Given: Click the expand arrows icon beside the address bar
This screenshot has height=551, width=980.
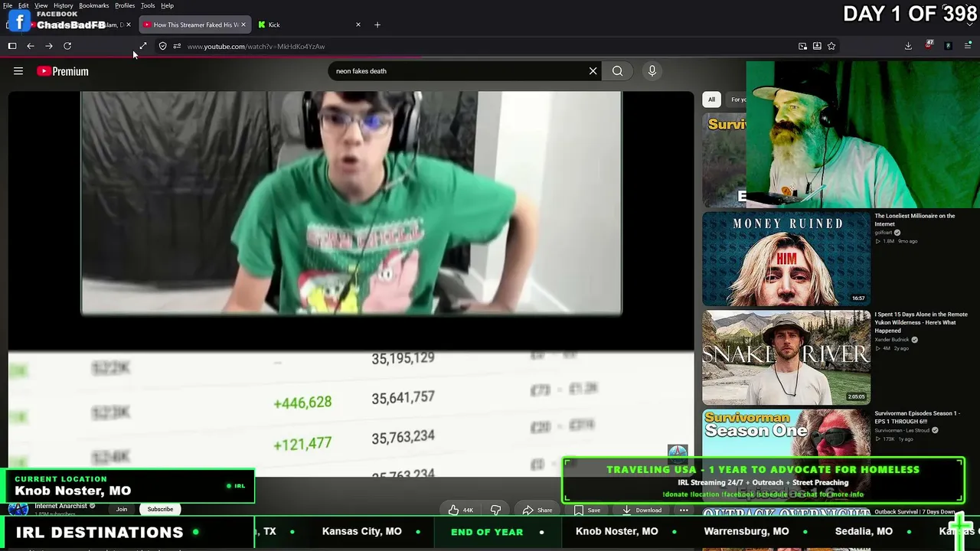Looking at the screenshot, I should click(x=143, y=46).
